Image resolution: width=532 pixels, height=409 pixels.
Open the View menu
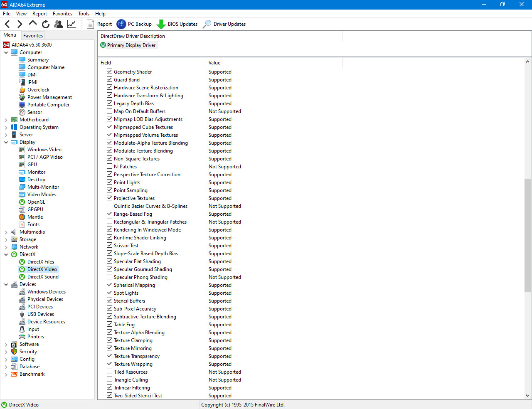click(21, 14)
